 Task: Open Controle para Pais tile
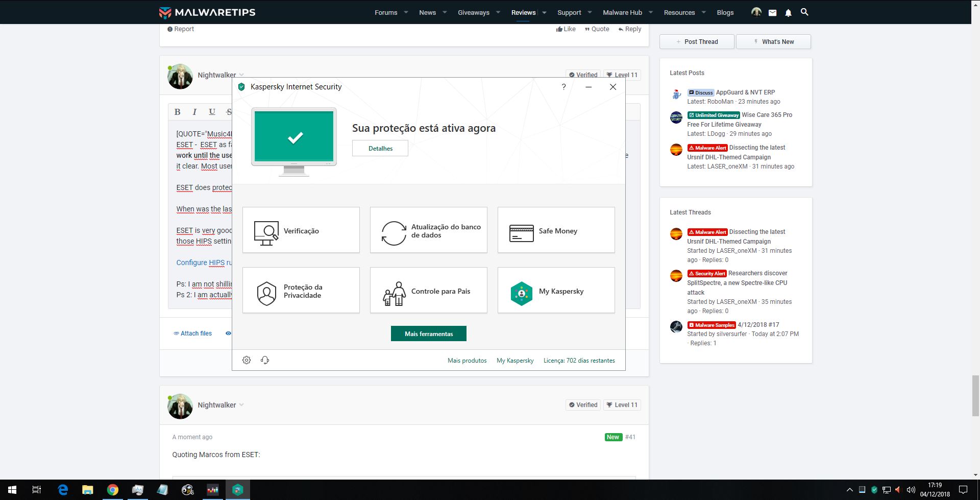(429, 290)
